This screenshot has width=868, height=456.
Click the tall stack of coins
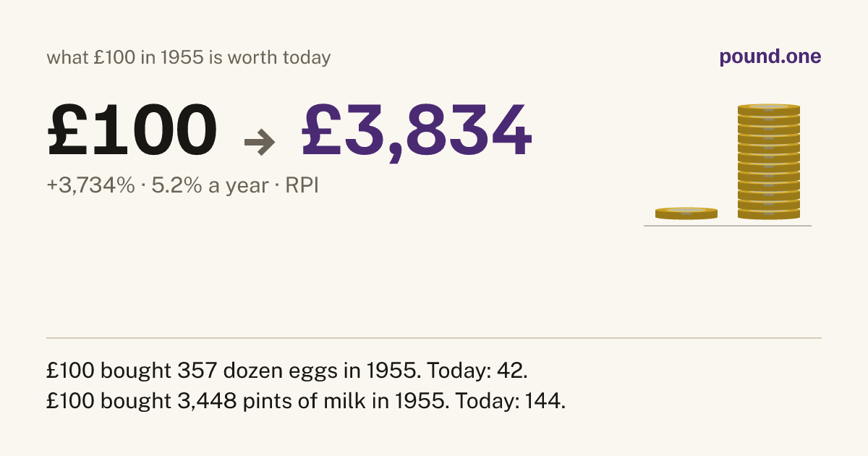[x=769, y=161]
